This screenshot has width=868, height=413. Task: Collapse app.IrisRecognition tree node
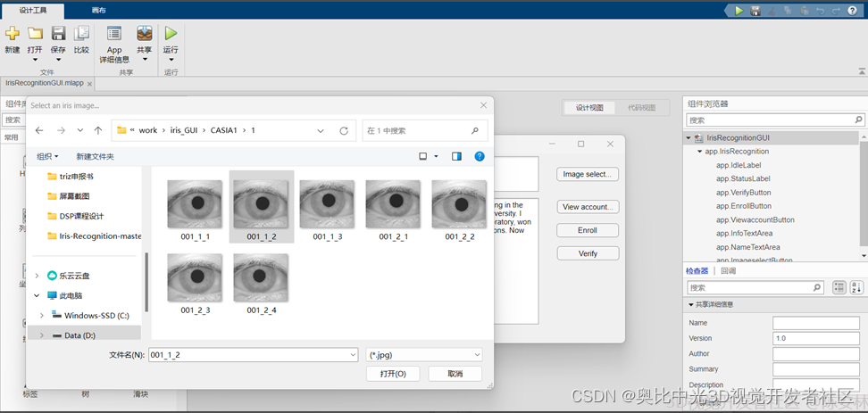700,151
